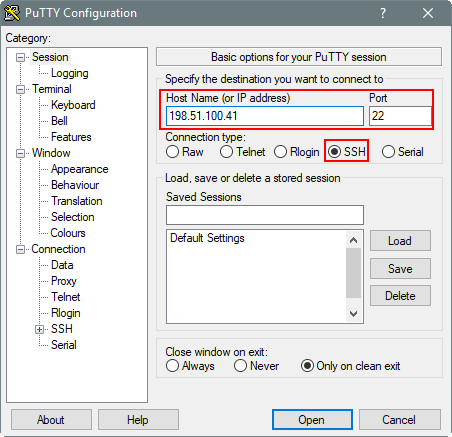Open the Features category
452x437 pixels.
[71, 137]
